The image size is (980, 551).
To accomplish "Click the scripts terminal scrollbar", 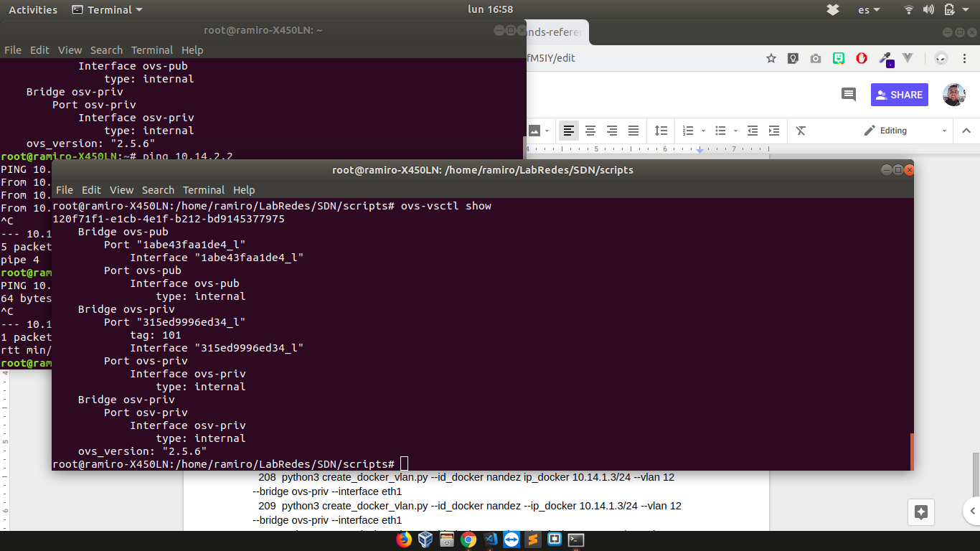I will click(911, 451).
